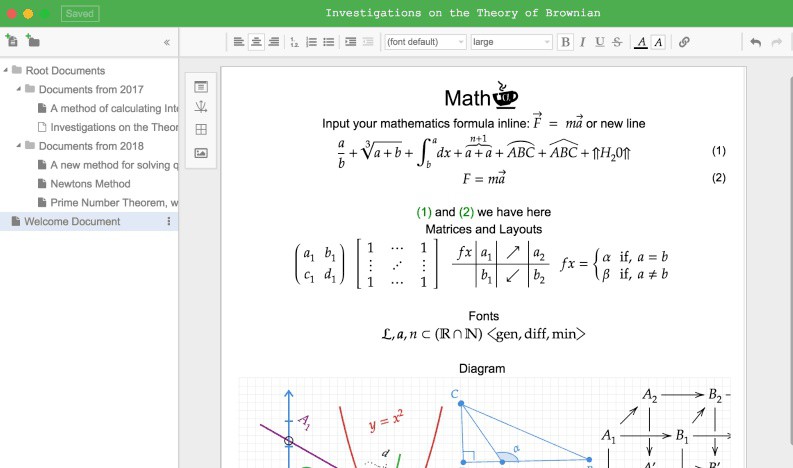793x468 pixels.
Task: Insert a table using the grid icon
Action: tap(201, 130)
